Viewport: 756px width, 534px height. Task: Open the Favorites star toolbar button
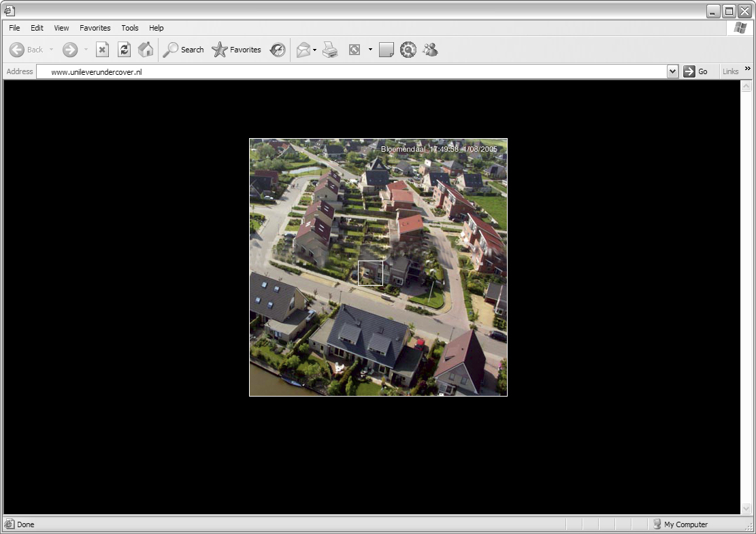coord(236,50)
